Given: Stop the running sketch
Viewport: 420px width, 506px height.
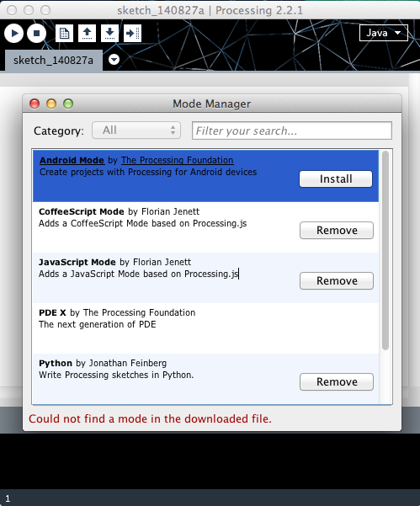Looking at the screenshot, I should click(x=36, y=33).
